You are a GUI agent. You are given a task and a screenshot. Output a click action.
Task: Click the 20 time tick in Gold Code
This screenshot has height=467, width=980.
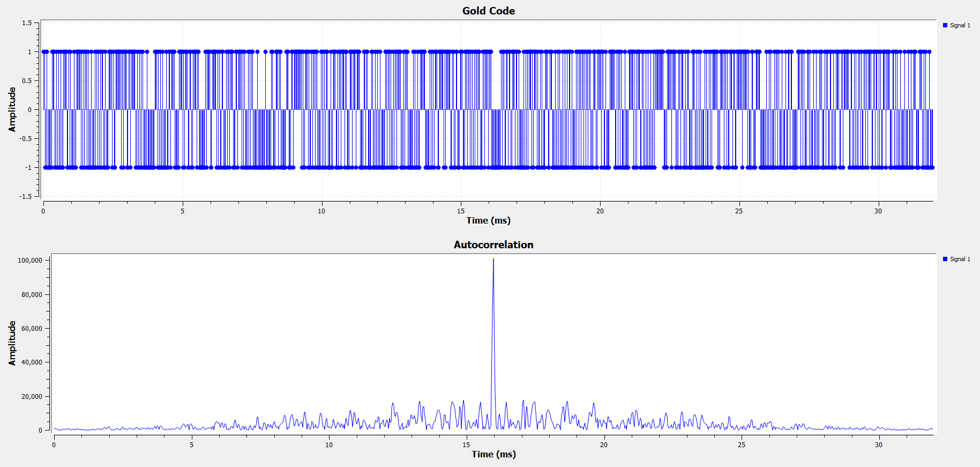(600, 211)
